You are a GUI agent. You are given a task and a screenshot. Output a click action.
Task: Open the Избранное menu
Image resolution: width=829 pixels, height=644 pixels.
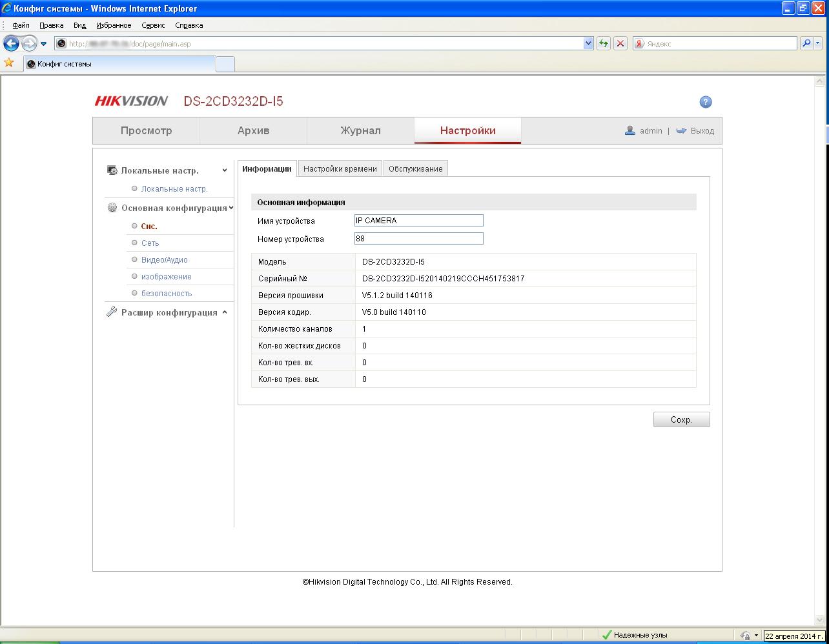tap(114, 25)
